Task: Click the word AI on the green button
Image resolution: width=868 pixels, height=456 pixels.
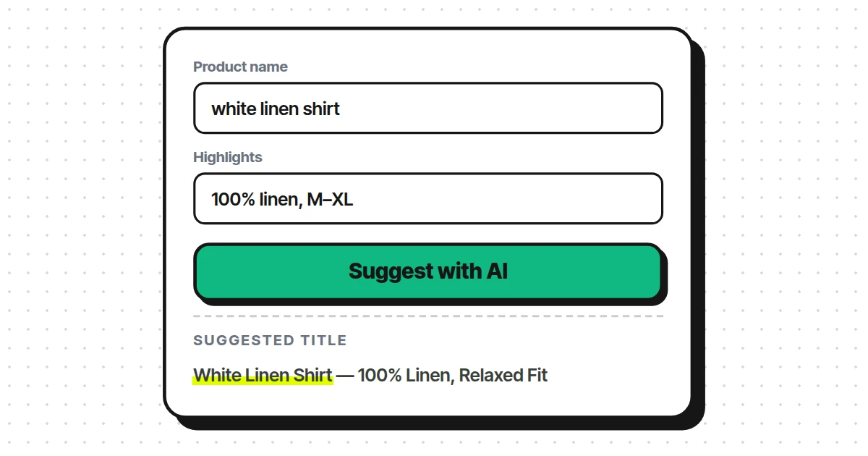Action: [x=497, y=271]
